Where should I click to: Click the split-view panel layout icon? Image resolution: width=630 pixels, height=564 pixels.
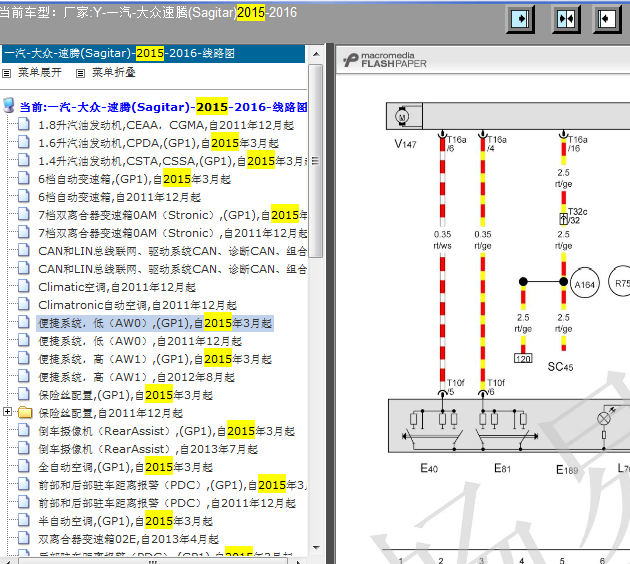(x=566, y=19)
